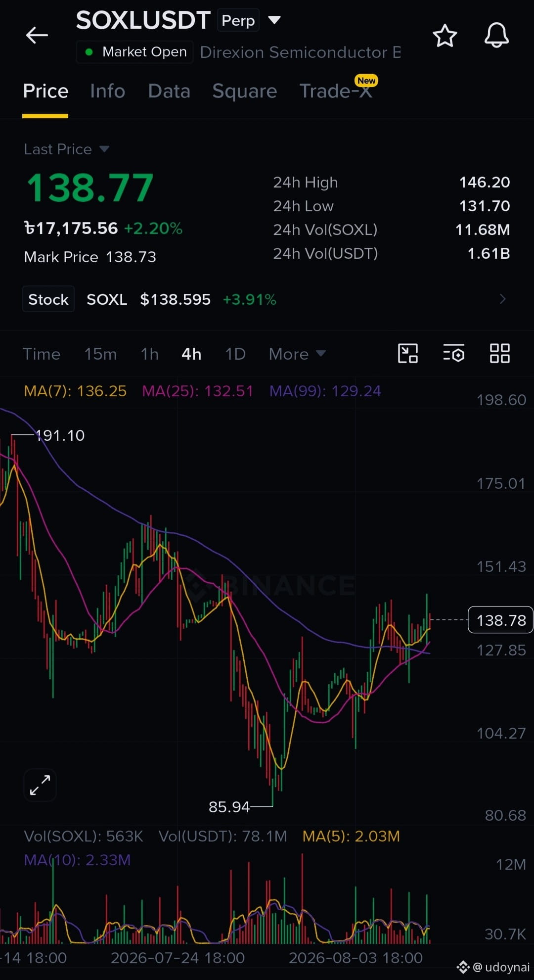Expand the More timeframes dropdown

coord(297,354)
